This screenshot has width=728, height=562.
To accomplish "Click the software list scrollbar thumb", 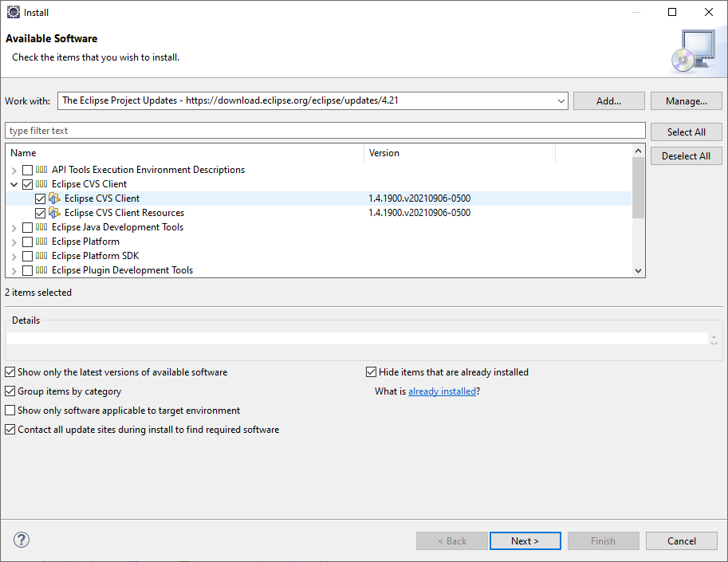I will 638,187.
